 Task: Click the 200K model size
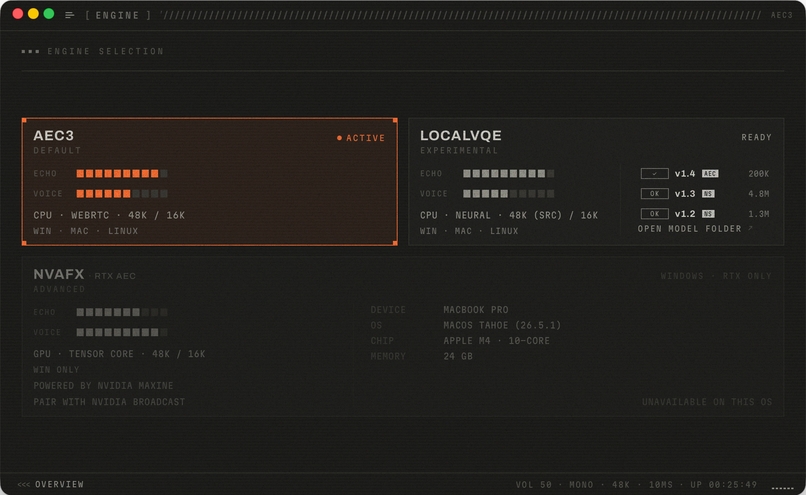point(759,174)
